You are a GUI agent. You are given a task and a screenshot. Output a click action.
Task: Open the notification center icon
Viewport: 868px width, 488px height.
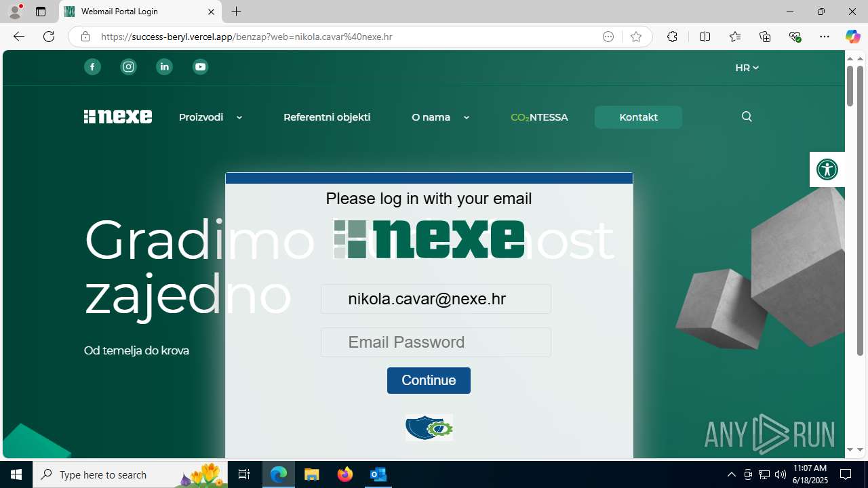coord(846,474)
